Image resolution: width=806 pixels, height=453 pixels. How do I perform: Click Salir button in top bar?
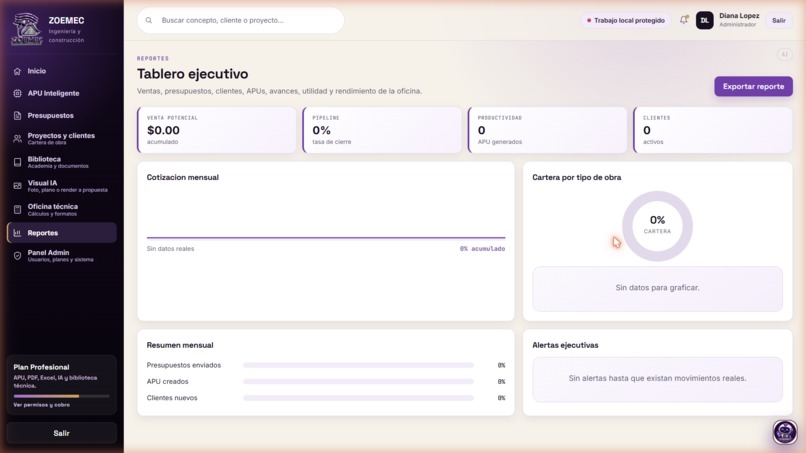779,21
